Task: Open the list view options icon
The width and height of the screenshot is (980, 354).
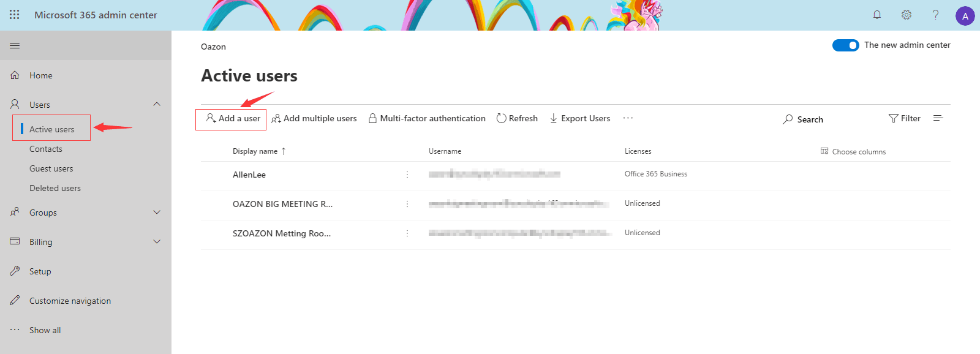Action: click(938, 118)
